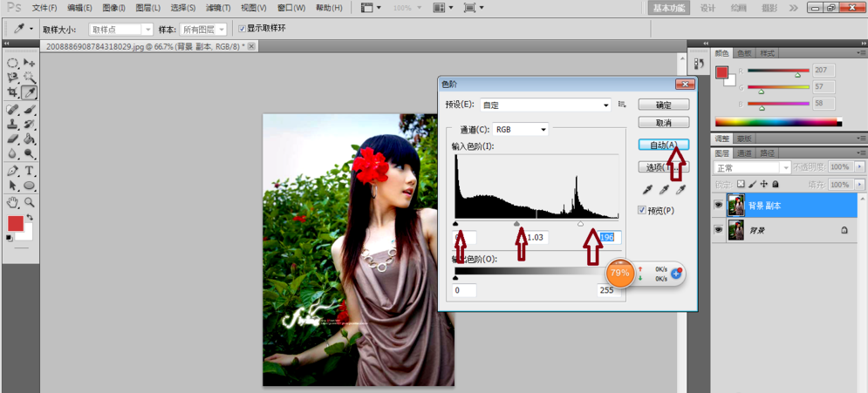Toggle the 预览 preview checkbox
868x393 pixels.
point(643,210)
